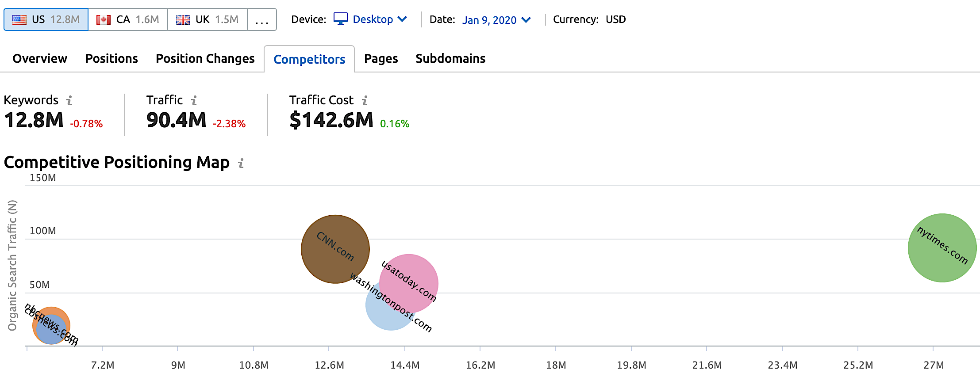The width and height of the screenshot is (980, 373).
Task: Click the -2.38% traffic change
Action: coord(229,124)
